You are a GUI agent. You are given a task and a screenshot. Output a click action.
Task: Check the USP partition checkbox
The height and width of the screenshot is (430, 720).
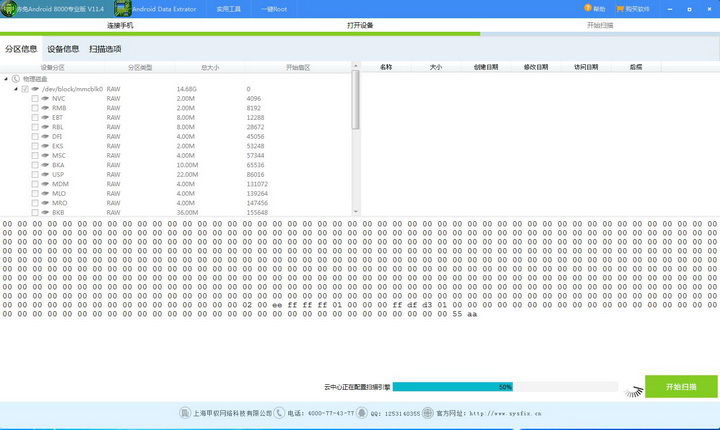tap(35, 174)
